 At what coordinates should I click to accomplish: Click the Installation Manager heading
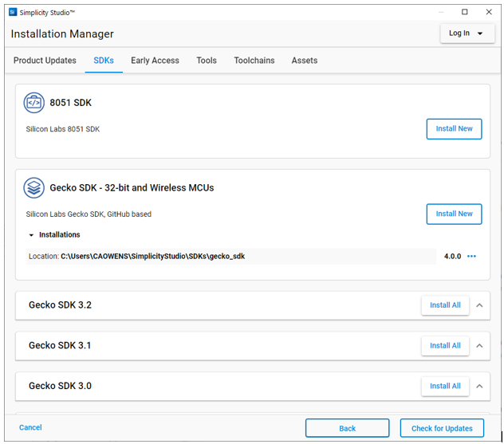point(62,34)
